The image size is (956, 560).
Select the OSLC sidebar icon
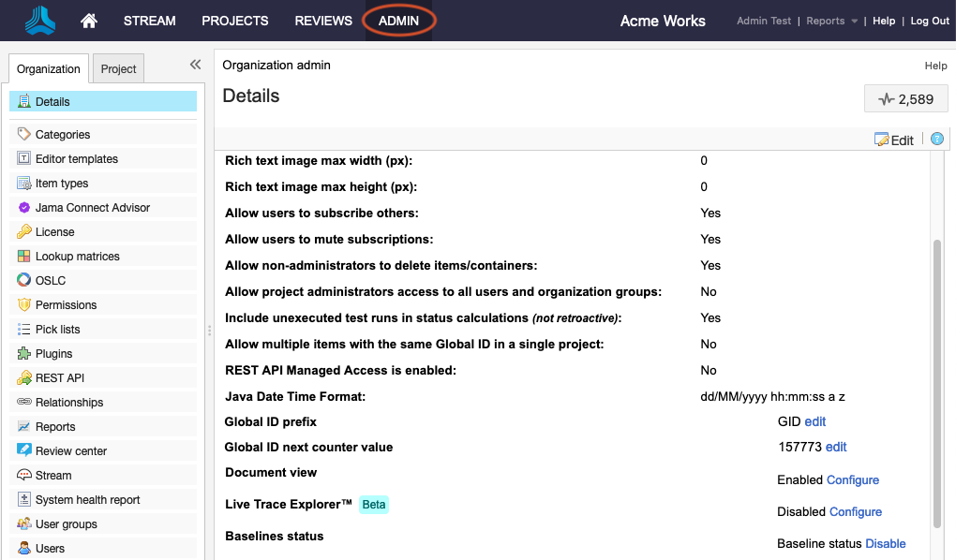tap(24, 280)
